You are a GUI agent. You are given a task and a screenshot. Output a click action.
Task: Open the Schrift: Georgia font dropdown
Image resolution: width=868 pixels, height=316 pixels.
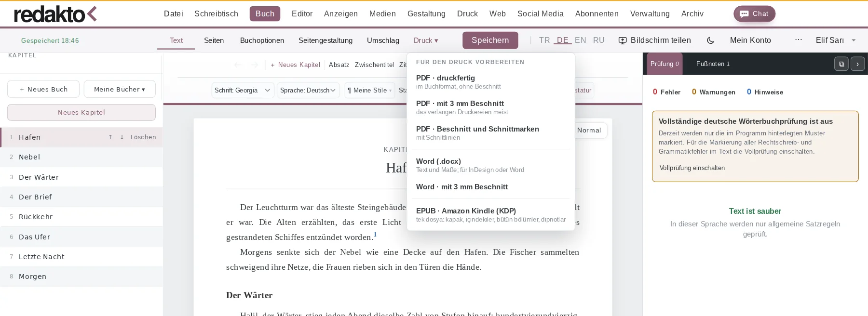(243, 90)
